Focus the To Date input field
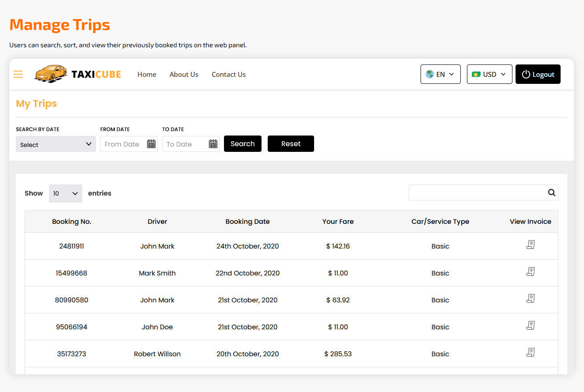This screenshot has height=392, width=584. [191, 144]
